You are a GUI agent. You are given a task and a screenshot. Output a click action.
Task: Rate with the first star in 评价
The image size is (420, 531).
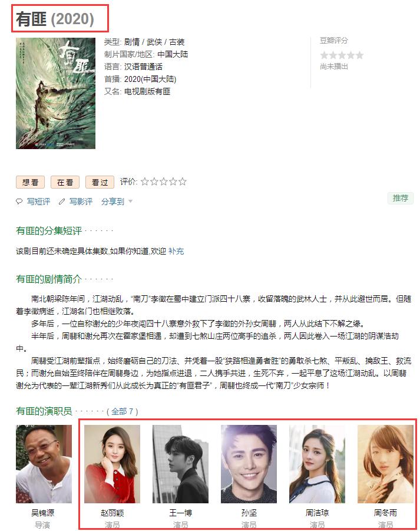(145, 182)
